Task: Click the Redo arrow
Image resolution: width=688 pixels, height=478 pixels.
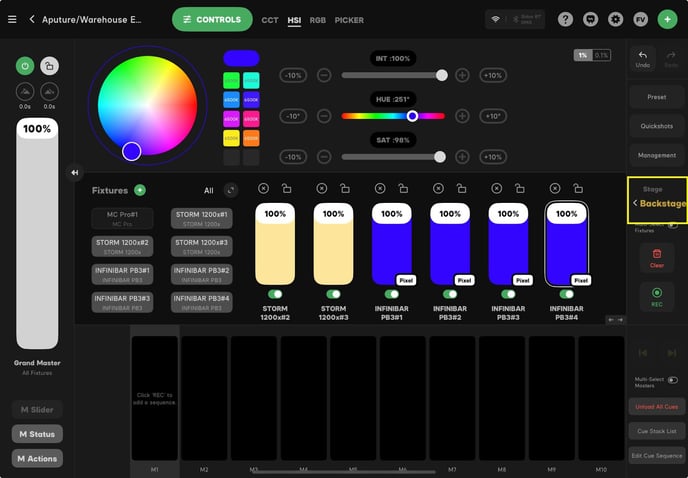Action: tap(671, 58)
